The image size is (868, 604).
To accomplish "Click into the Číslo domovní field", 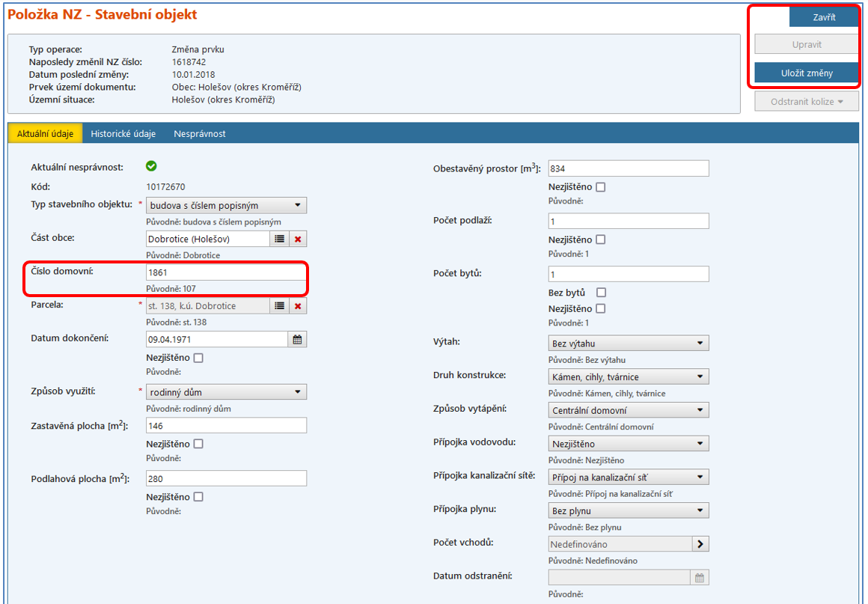I will coord(225,272).
